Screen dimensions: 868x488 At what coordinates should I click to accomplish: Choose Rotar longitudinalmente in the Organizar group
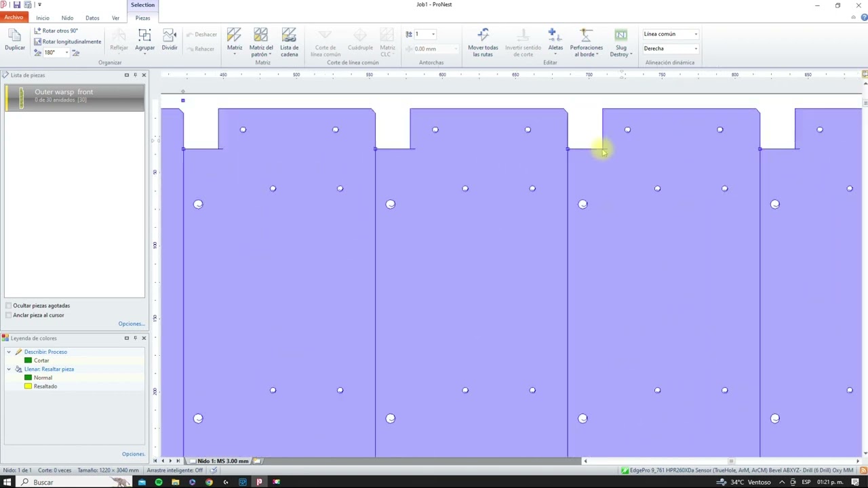pos(67,41)
